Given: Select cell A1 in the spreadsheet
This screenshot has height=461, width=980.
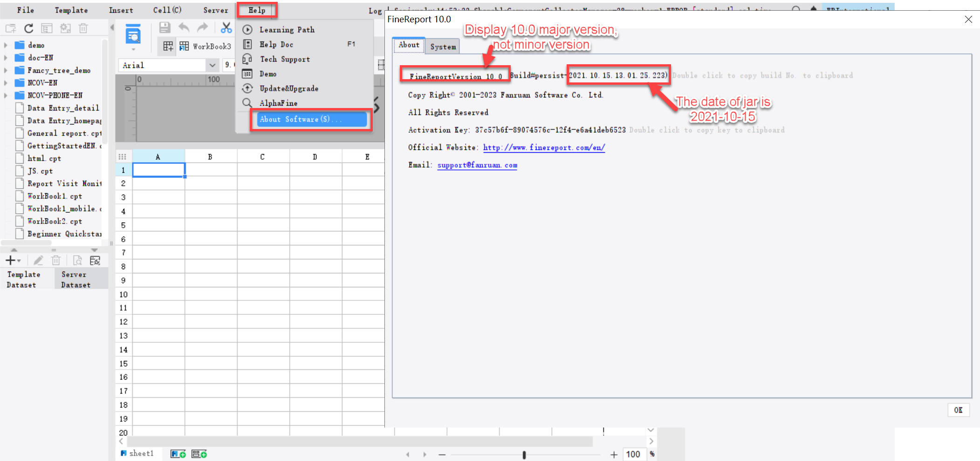Looking at the screenshot, I should point(158,170).
